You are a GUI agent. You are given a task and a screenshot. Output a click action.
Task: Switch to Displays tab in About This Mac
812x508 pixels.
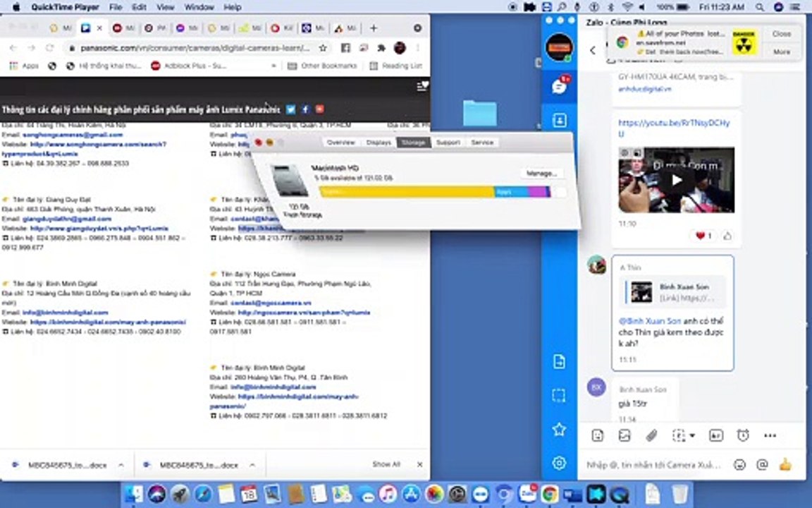pos(379,142)
